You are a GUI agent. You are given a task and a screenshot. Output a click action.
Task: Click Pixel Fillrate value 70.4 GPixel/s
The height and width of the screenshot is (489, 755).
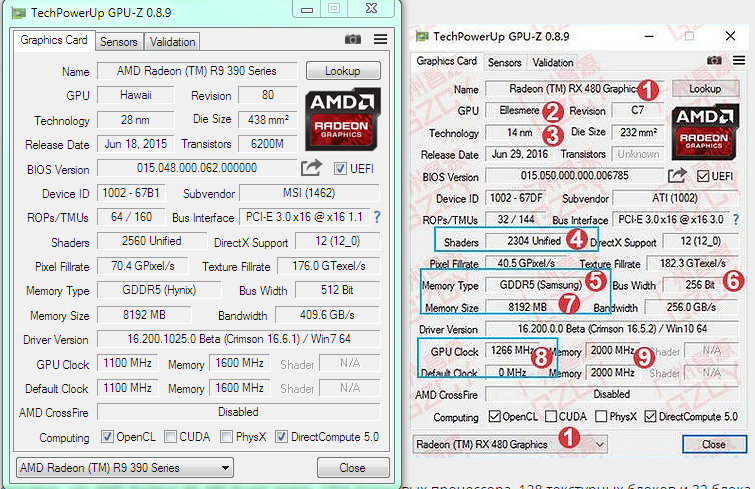point(143,266)
